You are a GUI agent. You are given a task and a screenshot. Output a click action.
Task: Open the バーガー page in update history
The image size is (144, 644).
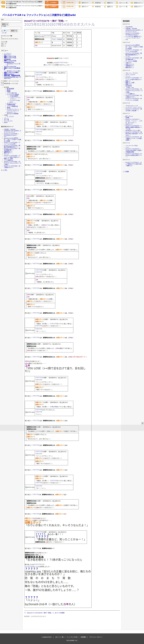tap(128, 56)
